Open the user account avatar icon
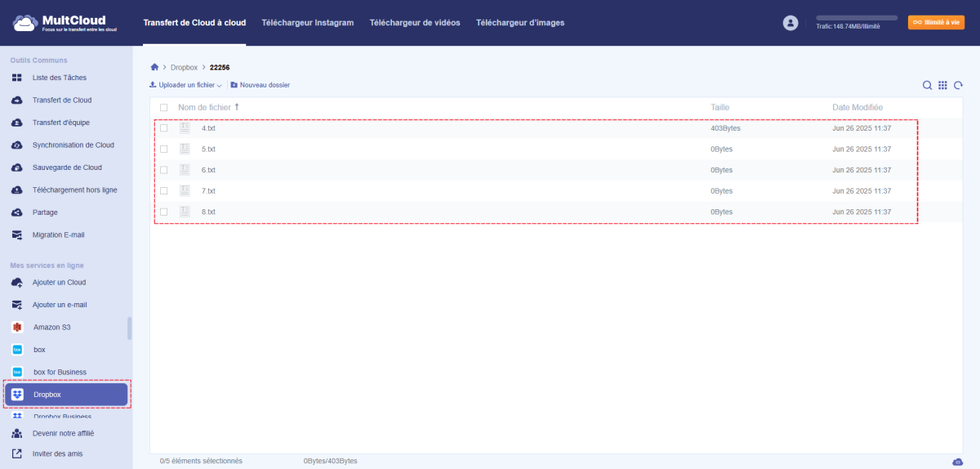Image resolution: width=980 pixels, height=469 pixels. (x=790, y=23)
